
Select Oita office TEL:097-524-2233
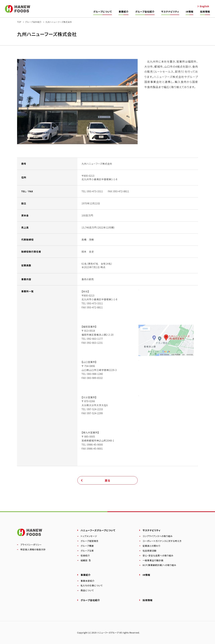pos(92,409)
